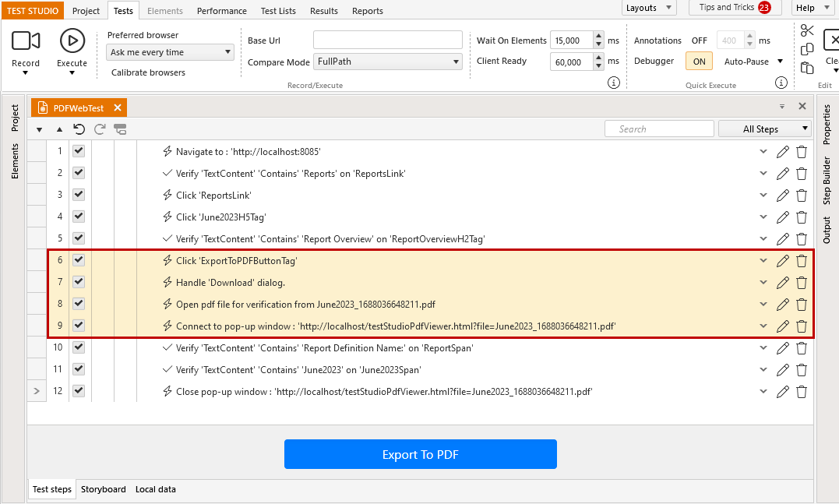This screenshot has width=839, height=504.
Task: Edit step 12 Close pop-up window pencil
Action: [x=782, y=392]
